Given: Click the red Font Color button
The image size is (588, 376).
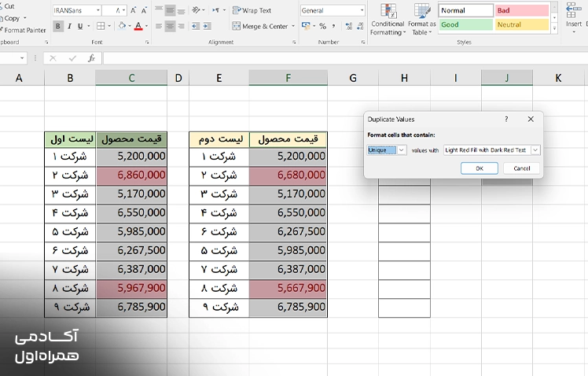Looking at the screenshot, I should (138, 26).
